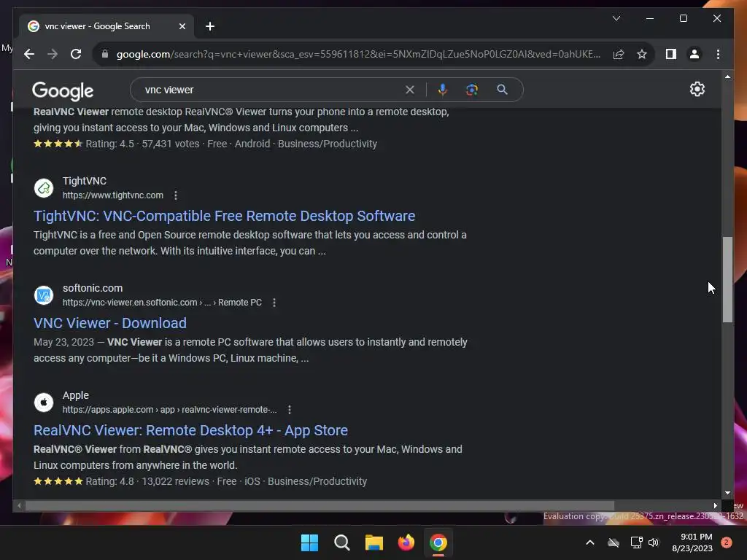Open the TightVNC site favicon
Image resolution: width=747 pixels, height=560 pixels.
click(x=44, y=188)
